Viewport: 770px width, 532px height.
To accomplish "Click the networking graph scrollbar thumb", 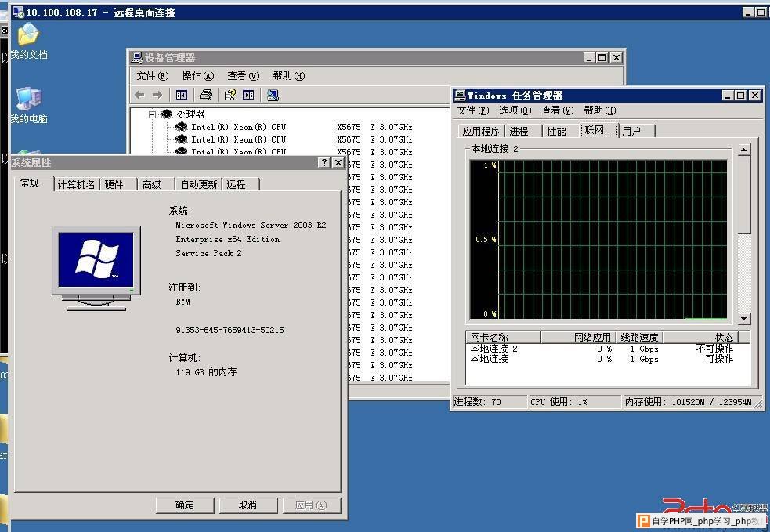I will pyautogui.click(x=744, y=194).
